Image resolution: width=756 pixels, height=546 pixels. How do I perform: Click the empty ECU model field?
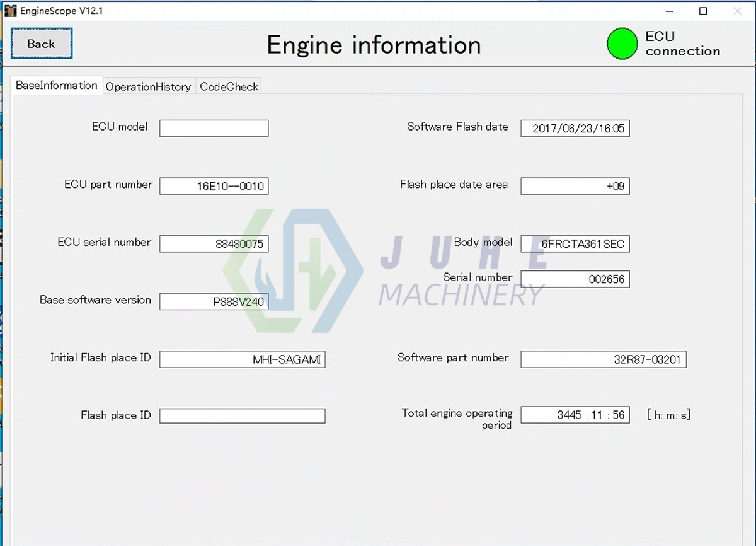214,128
